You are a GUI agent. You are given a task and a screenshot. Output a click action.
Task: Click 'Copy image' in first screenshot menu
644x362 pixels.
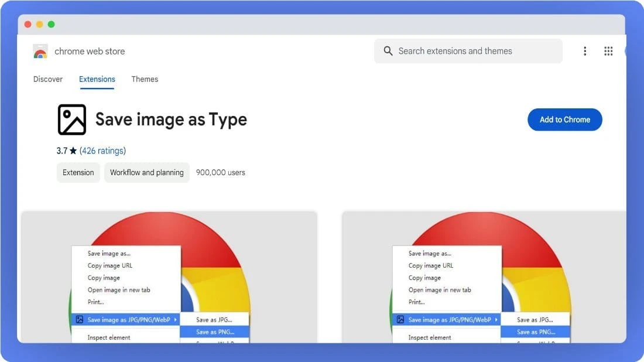(x=104, y=278)
